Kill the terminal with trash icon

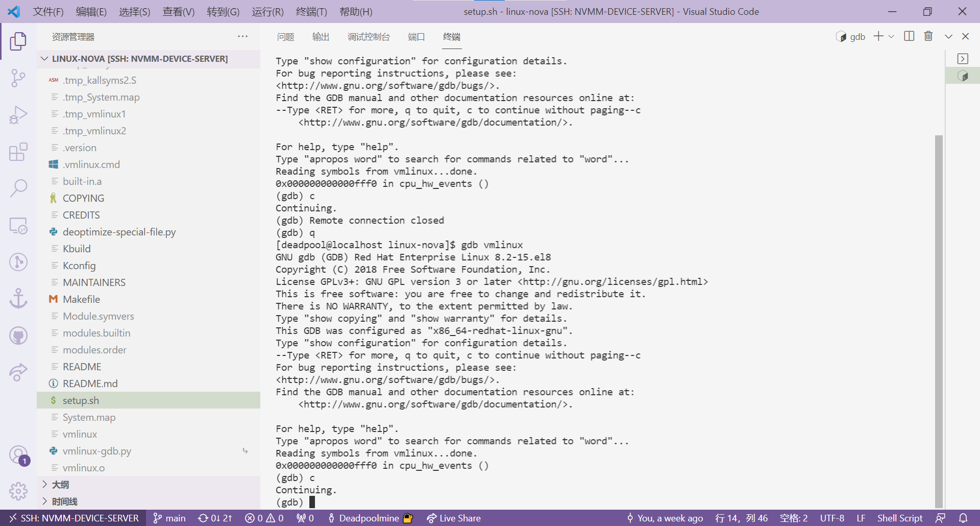(928, 36)
